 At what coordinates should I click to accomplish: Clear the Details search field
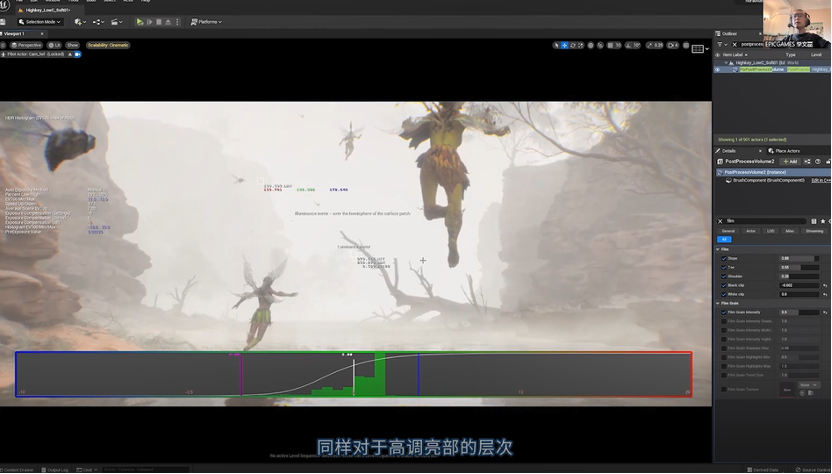pos(720,221)
